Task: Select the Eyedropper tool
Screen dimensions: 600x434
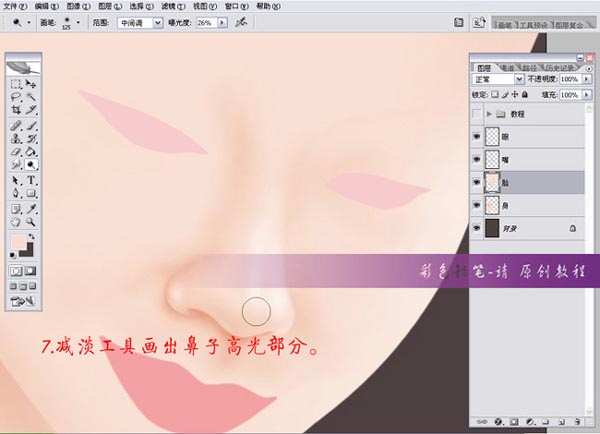Action: pos(31,209)
